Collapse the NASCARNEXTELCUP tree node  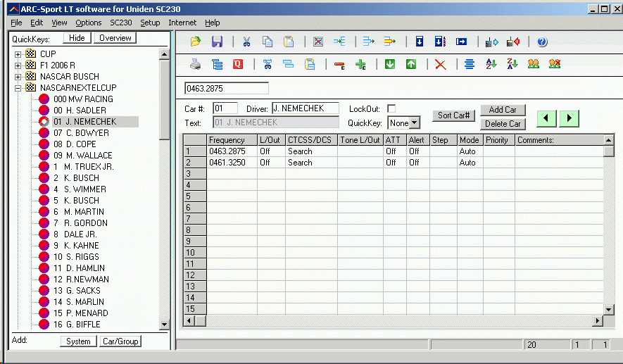(x=18, y=88)
